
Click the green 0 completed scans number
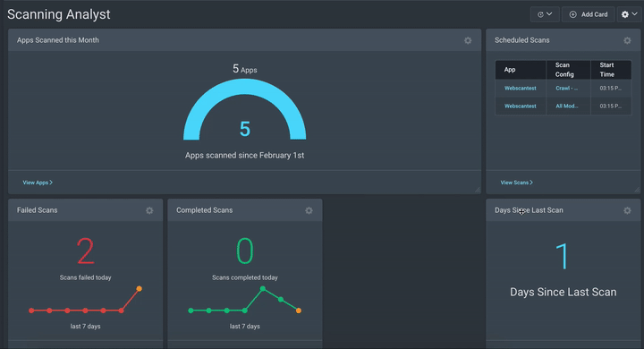[x=245, y=251]
